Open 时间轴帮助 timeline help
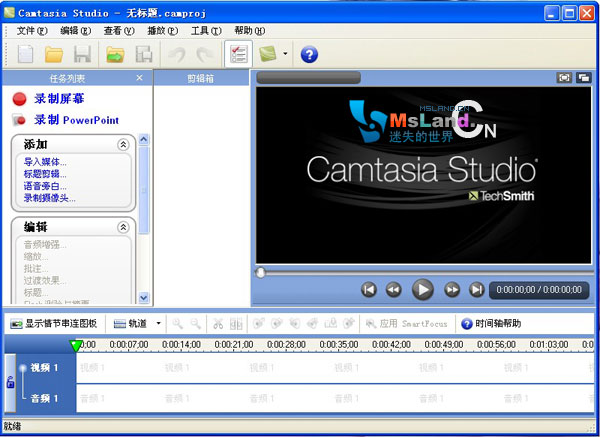Screen dimensions: 600x437 click(x=491, y=324)
